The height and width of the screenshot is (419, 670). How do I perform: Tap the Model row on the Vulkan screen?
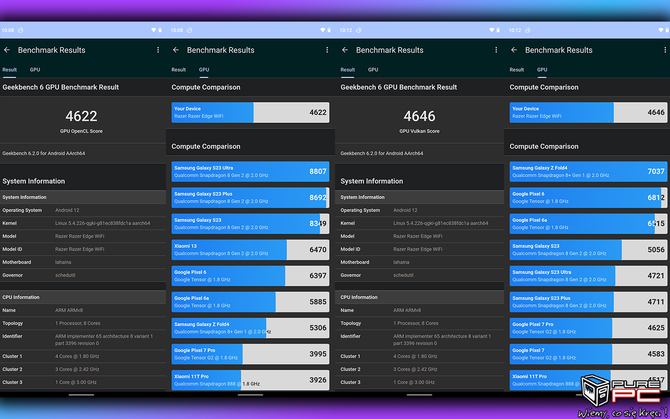coord(421,236)
